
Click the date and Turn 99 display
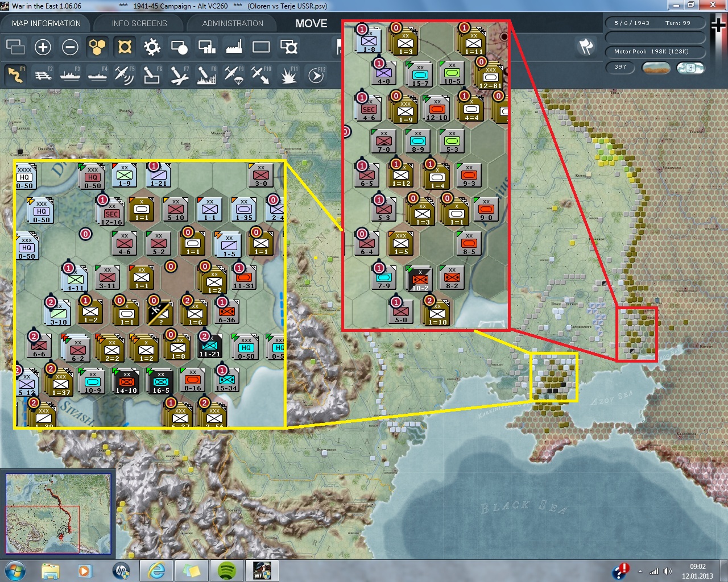coord(655,23)
